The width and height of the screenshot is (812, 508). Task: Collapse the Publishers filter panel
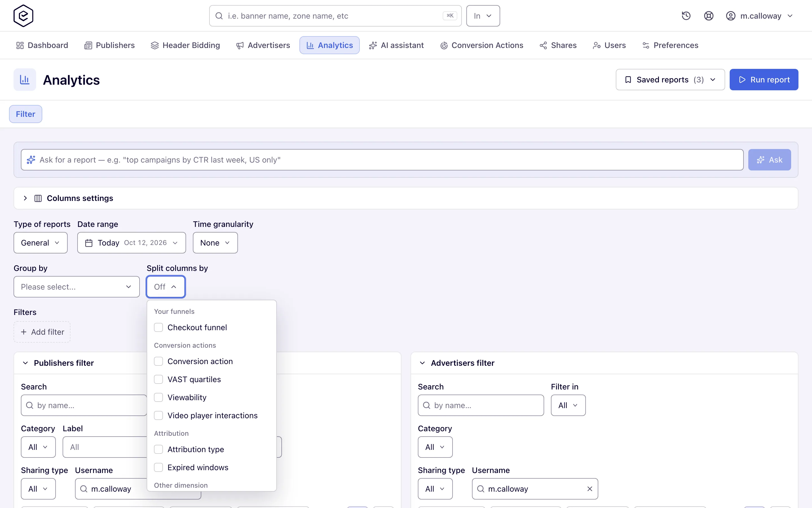[x=25, y=363]
